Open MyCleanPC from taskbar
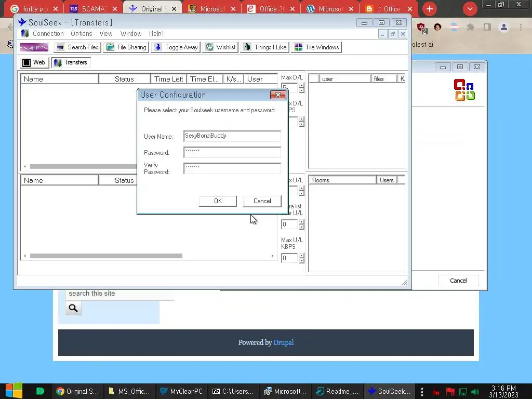 point(181,391)
